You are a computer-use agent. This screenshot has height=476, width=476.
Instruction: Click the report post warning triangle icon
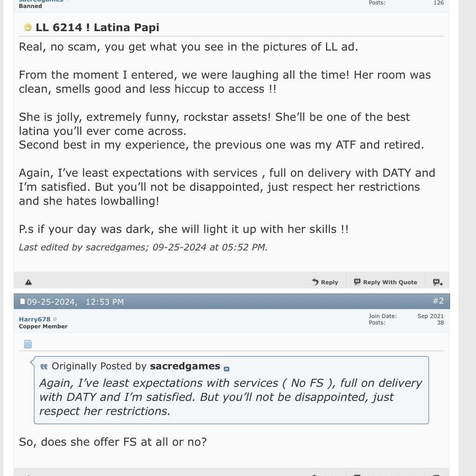(x=28, y=282)
